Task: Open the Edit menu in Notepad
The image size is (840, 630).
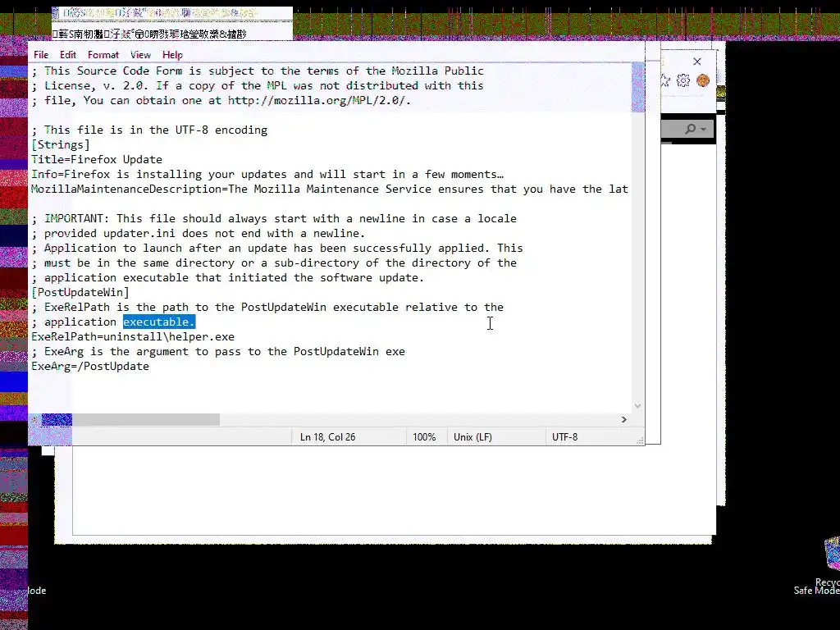Action: click(x=67, y=55)
